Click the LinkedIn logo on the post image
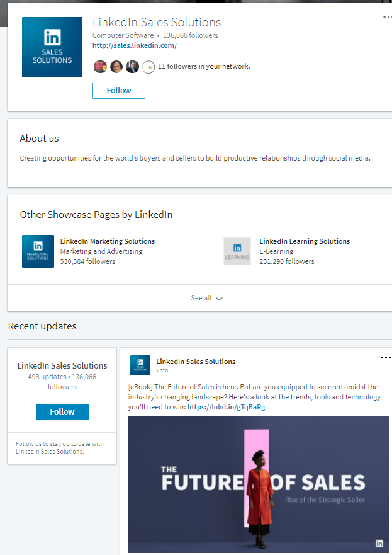The width and height of the screenshot is (392, 555). pos(379,542)
